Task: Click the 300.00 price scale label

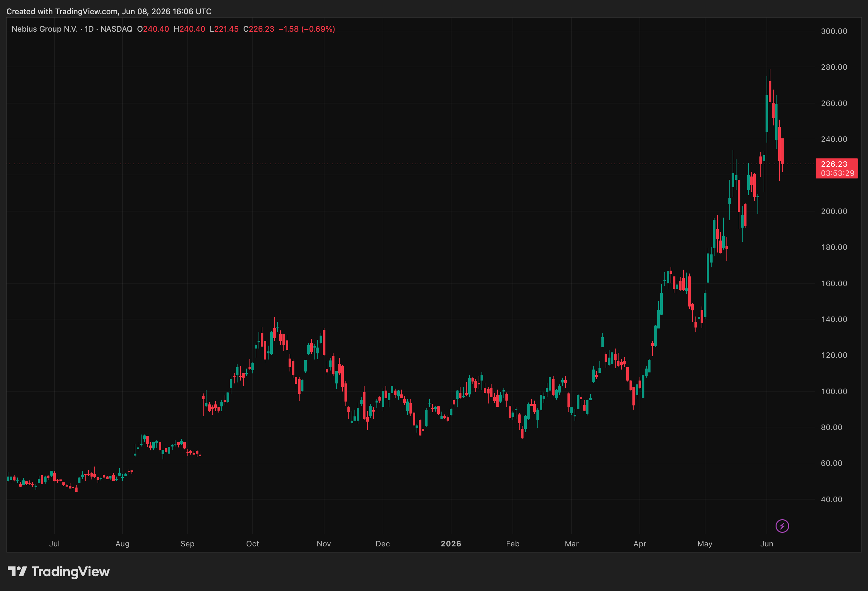Action: (834, 31)
